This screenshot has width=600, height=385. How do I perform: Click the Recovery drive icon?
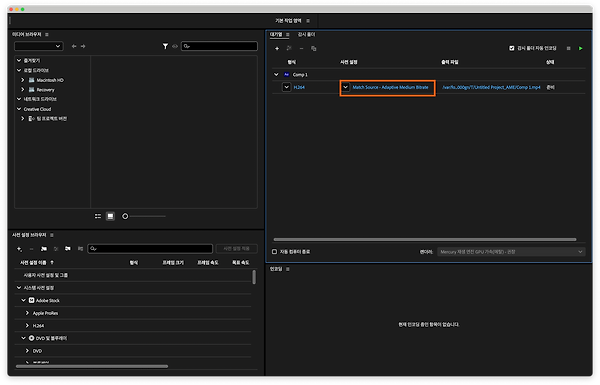(32, 90)
